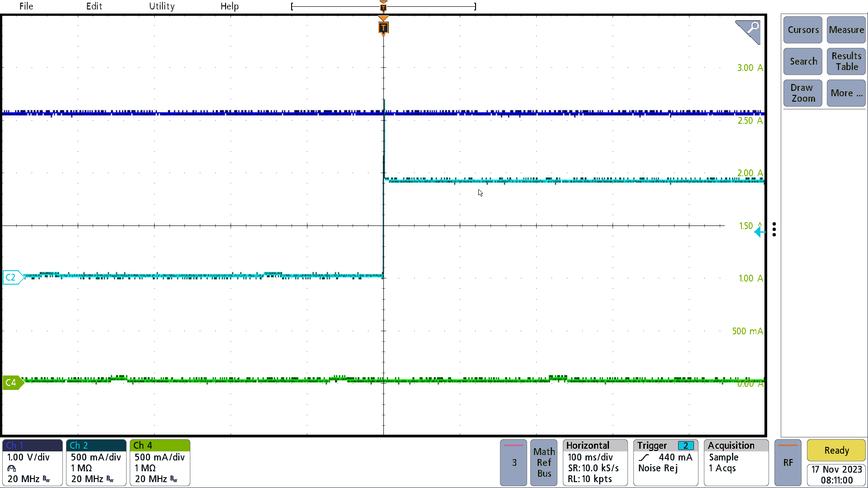Open the Ch 2 settings badge
The width and height of the screenshot is (868, 488).
point(96,463)
